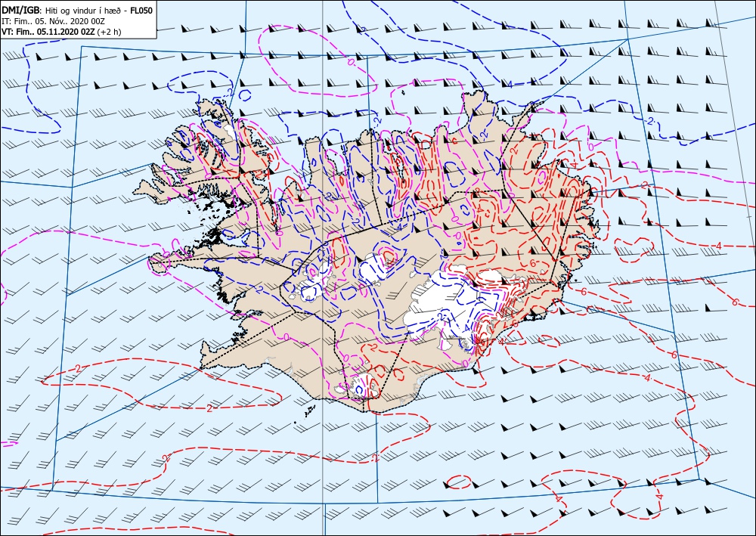Click the title line "DMI/IGB: Hiti og vindur í hæð - FL050"
The height and width of the screenshot is (536, 756).
tap(77, 10)
